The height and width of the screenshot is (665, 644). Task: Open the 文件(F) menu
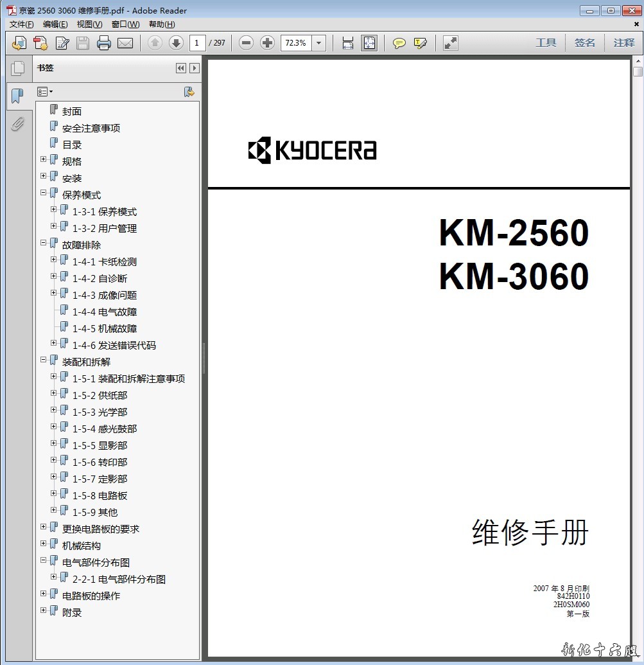[x=21, y=24]
